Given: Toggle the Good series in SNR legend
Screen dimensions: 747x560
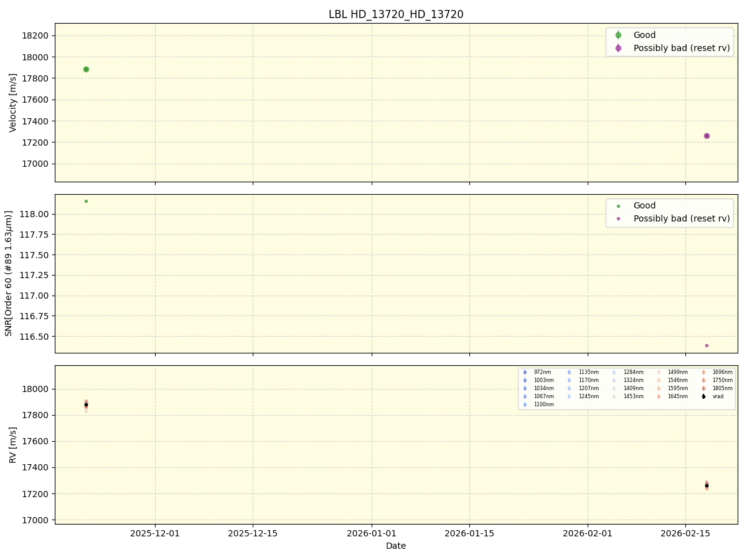Looking at the screenshot, I should (x=619, y=205).
